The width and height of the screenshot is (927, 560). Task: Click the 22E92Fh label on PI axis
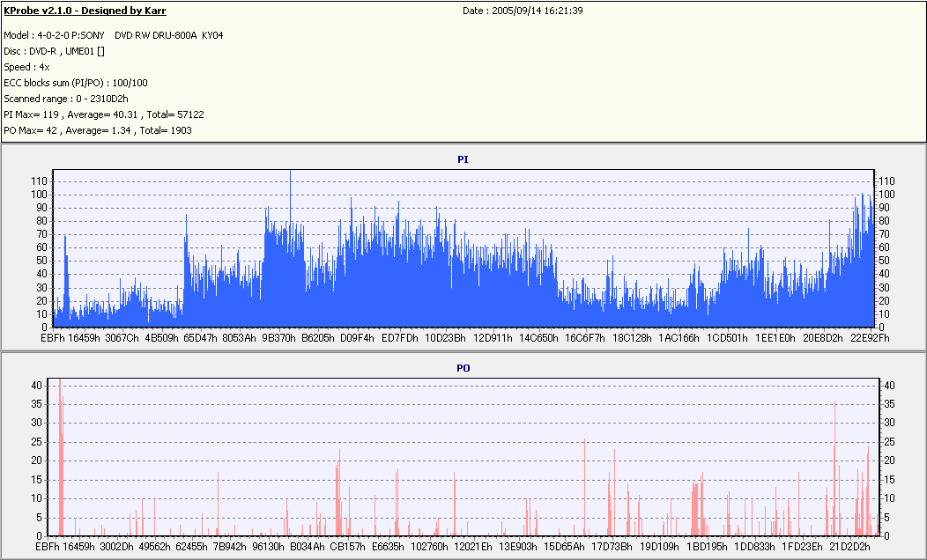(x=870, y=338)
